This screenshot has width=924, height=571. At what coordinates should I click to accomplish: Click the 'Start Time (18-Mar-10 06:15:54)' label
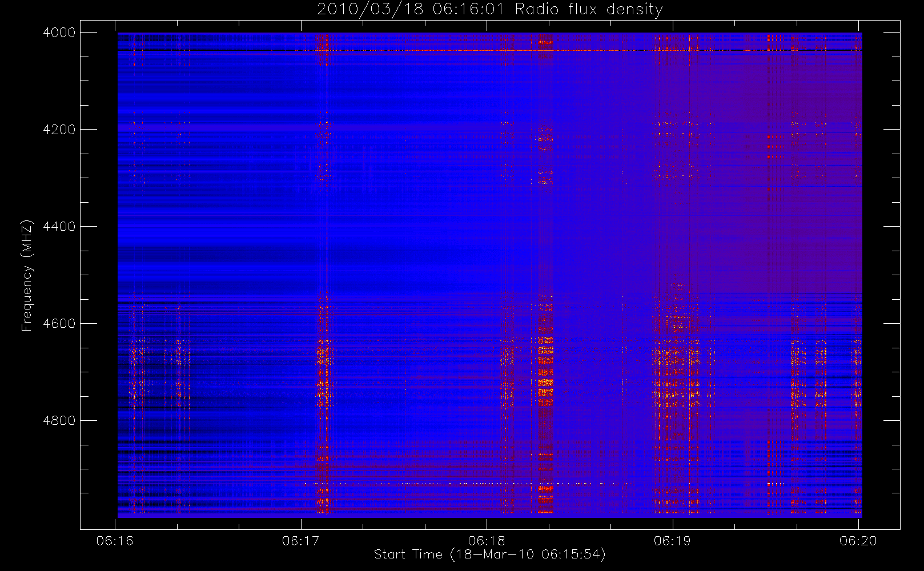[490, 554]
